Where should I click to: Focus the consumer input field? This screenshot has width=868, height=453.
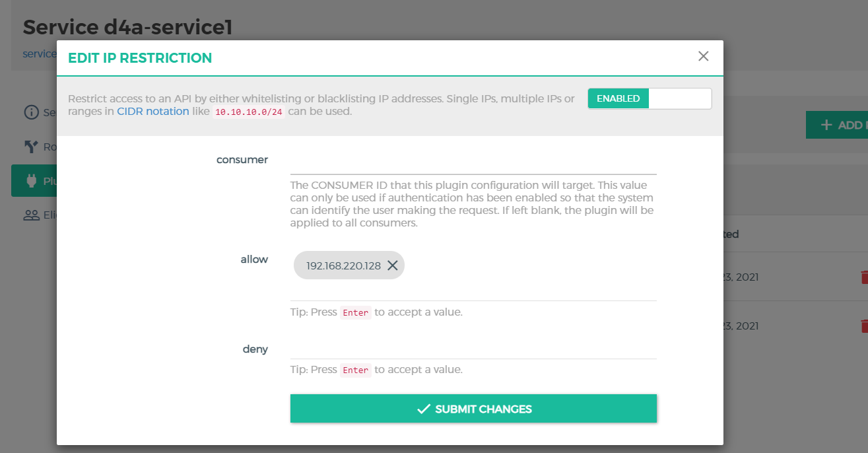473,161
